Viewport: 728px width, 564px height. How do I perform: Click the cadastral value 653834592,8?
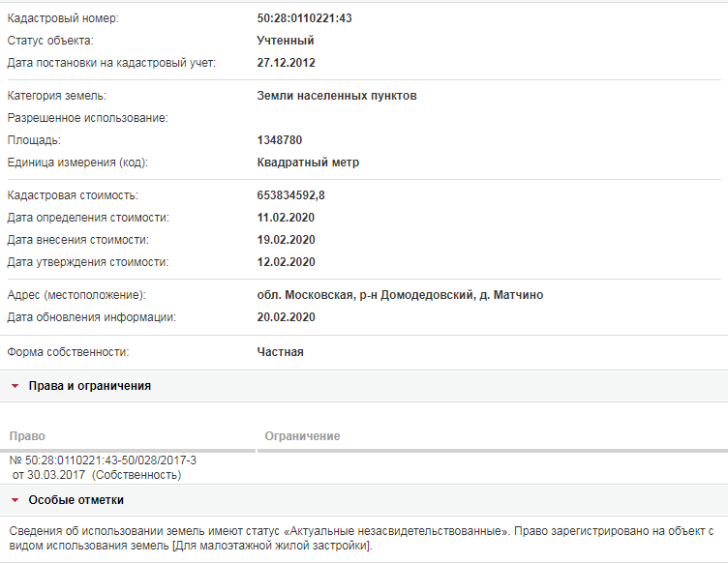click(291, 195)
